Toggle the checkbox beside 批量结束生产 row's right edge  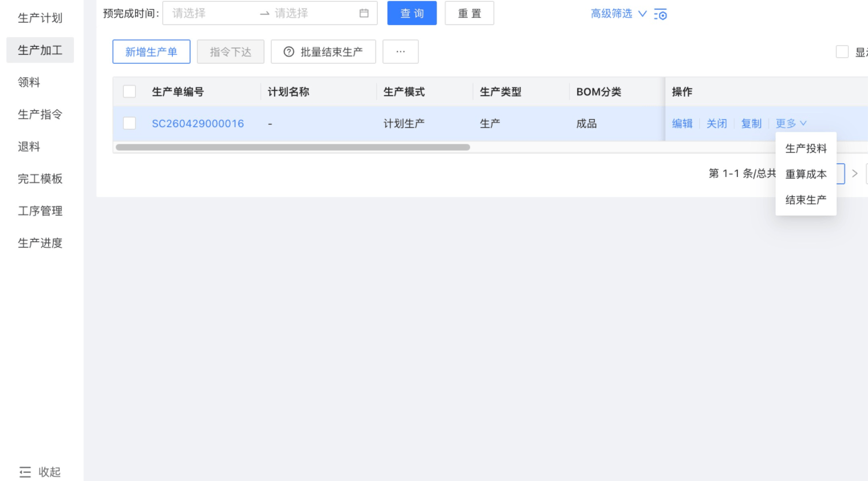pyautogui.click(x=842, y=52)
